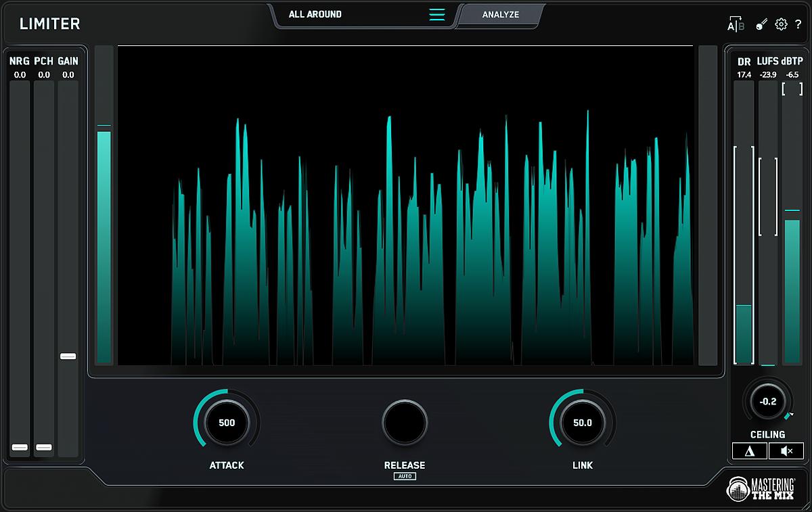Open the settings gear

(781, 24)
